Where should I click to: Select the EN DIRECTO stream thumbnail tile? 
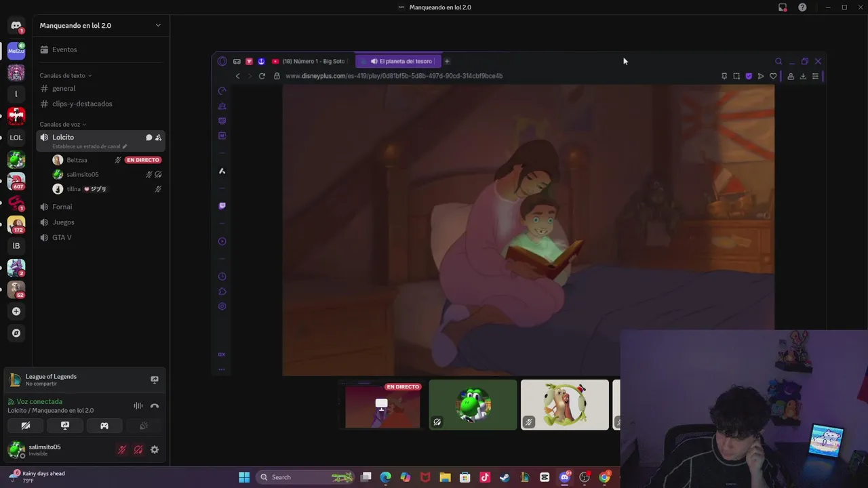[x=382, y=405]
